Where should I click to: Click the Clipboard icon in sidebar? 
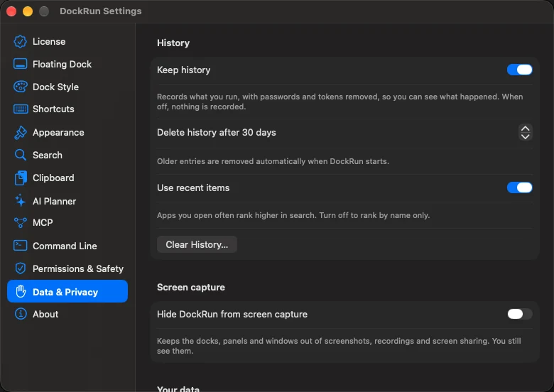point(21,178)
